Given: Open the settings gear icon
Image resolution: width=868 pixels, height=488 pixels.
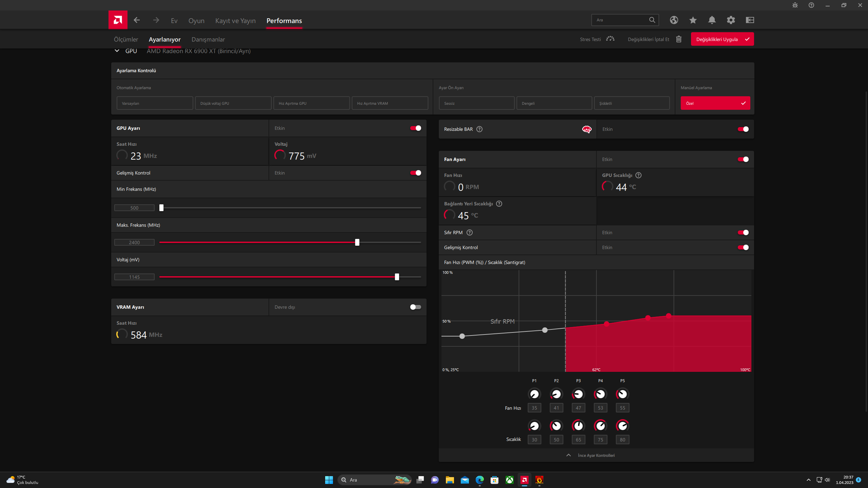Looking at the screenshot, I should point(731,20).
